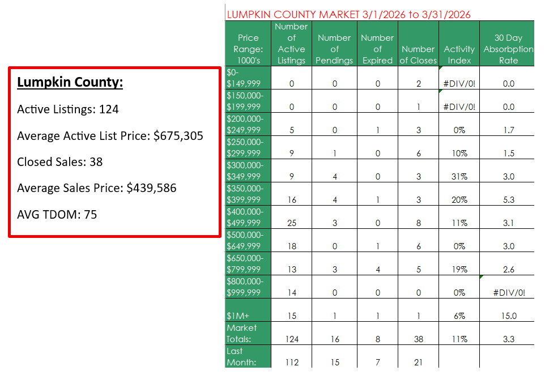The height and width of the screenshot is (392, 545).
Task: Click the Average Sales Price $439,586 text
Action: click(x=96, y=188)
